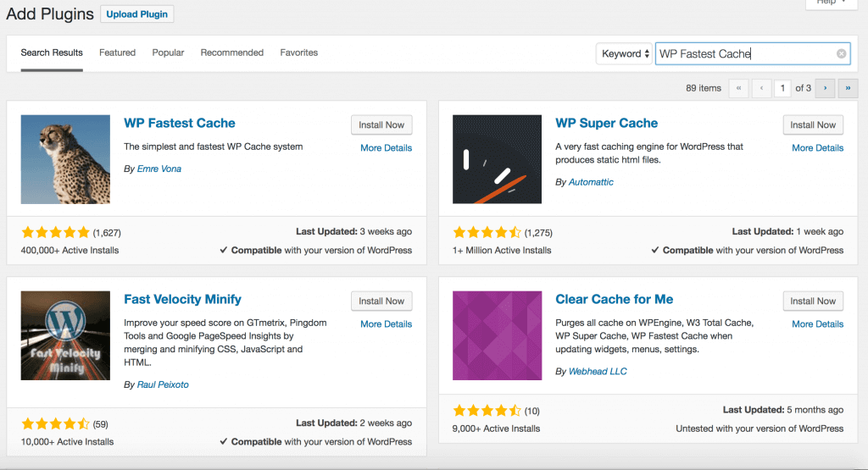The width and height of the screenshot is (868, 470).
Task: Go to next results page
Action: tap(825, 88)
